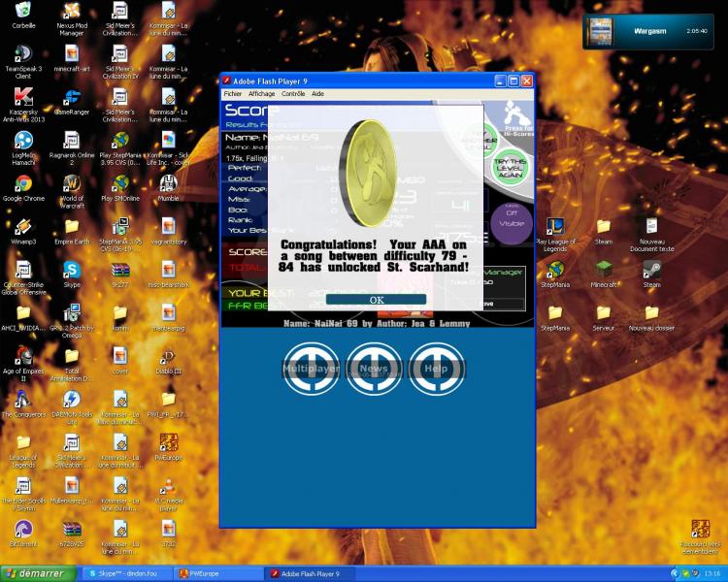Launch Kaspersky Anti-Virus 2013 shortcut
The height and width of the screenshot is (582, 728).
point(23,106)
